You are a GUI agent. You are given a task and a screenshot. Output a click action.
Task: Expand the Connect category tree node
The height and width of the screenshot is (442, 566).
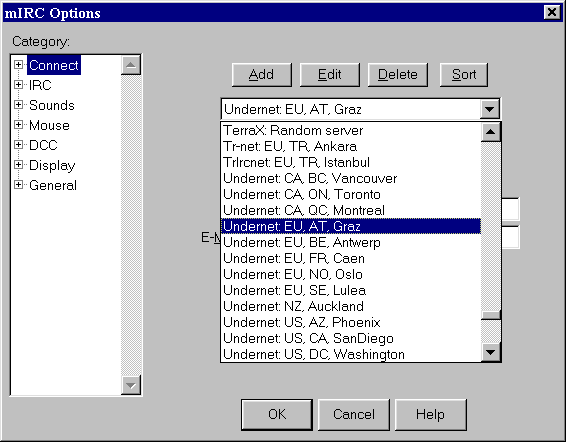pos(18,65)
